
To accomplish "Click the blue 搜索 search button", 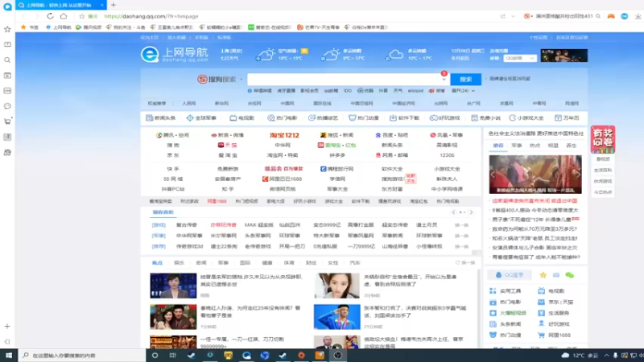I will point(466,79).
